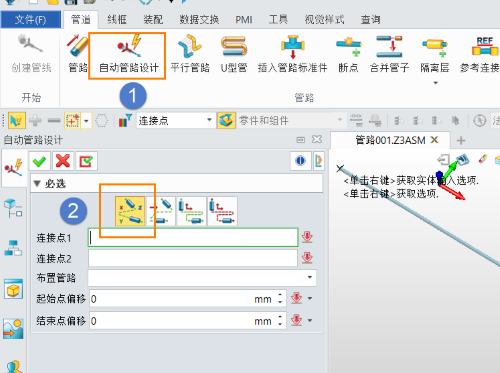500x373 pixels.
Task: Choose the 平行管路 tool
Action: click(x=190, y=53)
